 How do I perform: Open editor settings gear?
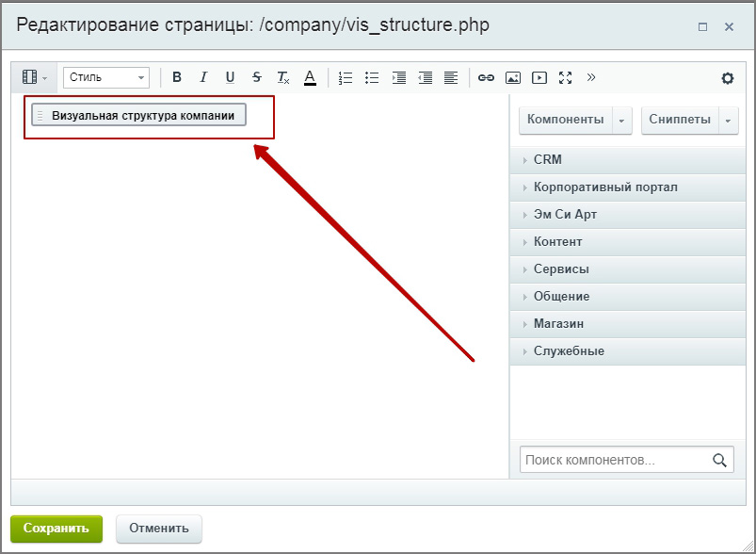pyautogui.click(x=727, y=78)
